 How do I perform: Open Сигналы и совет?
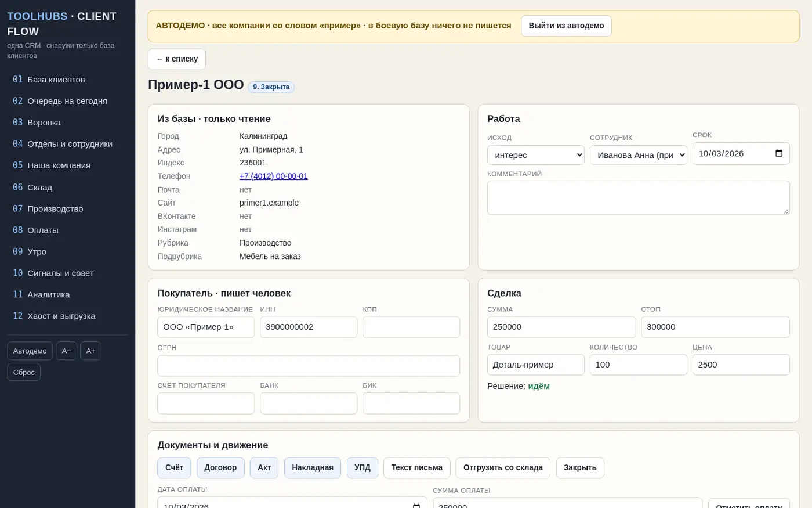tap(67, 273)
